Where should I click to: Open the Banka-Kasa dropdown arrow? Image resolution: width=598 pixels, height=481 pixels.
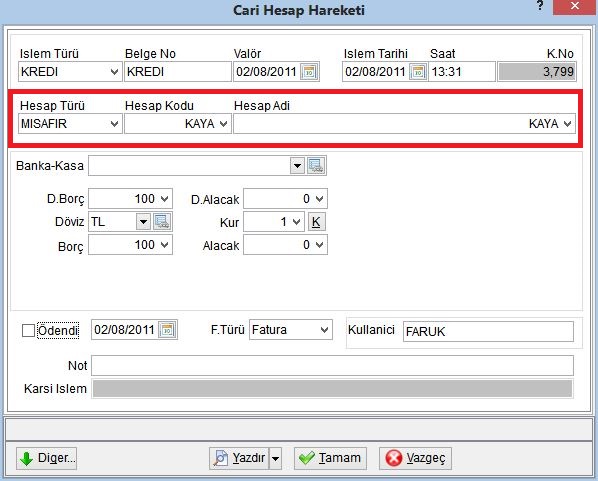(x=297, y=166)
